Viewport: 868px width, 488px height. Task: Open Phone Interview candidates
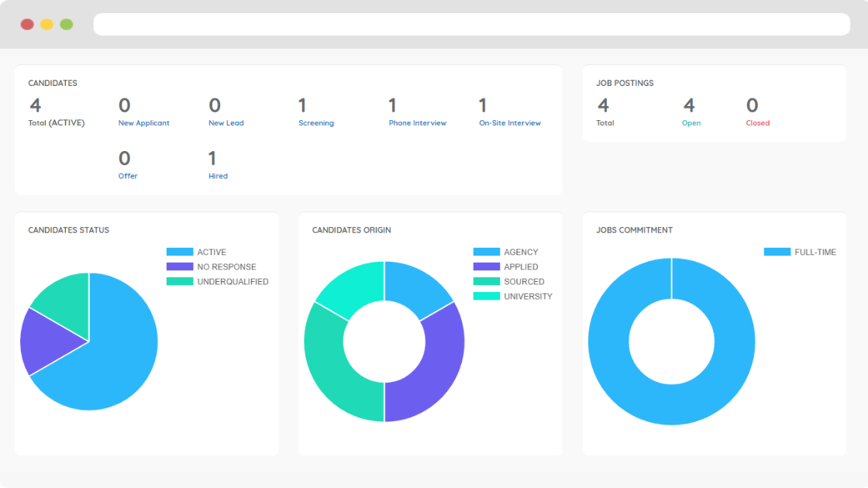[x=417, y=123]
